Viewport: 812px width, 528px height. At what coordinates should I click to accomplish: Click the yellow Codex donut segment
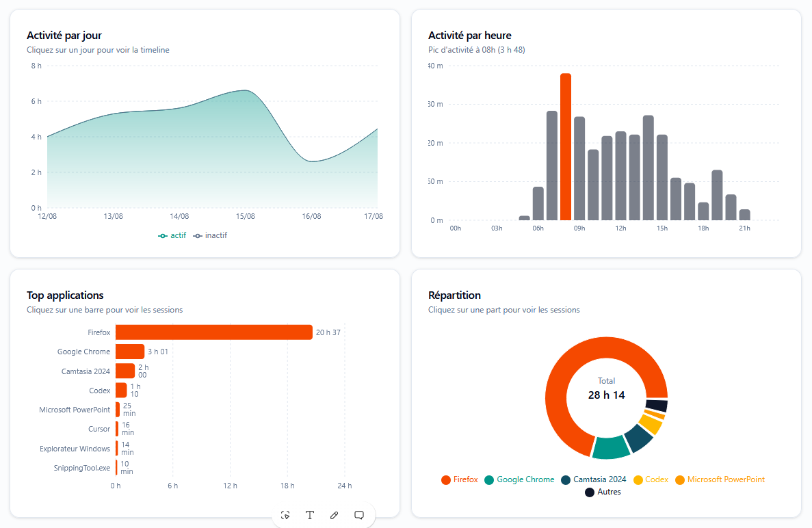(651, 423)
